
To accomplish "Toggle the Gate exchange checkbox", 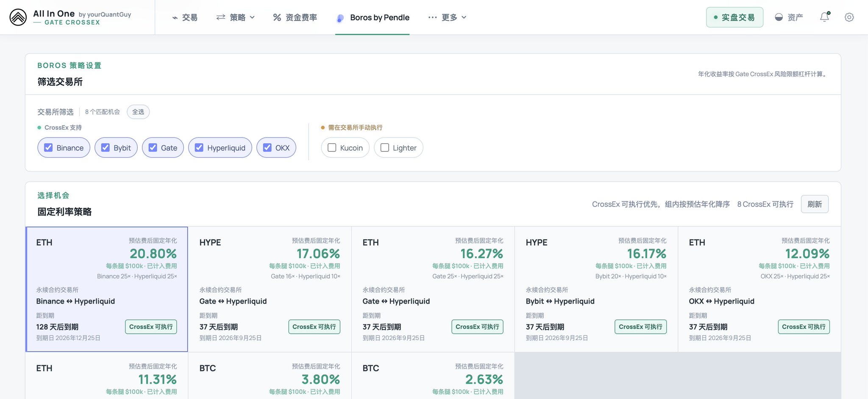I will pos(153,148).
